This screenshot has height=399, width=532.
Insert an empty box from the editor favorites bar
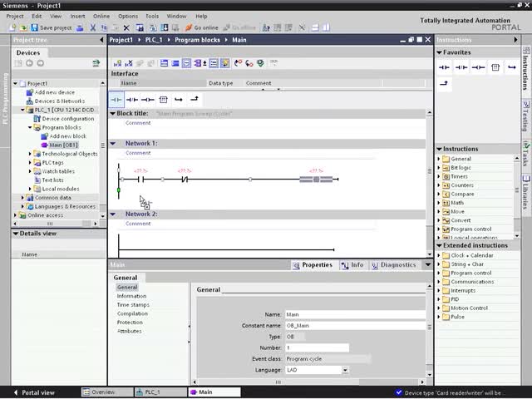click(x=163, y=100)
